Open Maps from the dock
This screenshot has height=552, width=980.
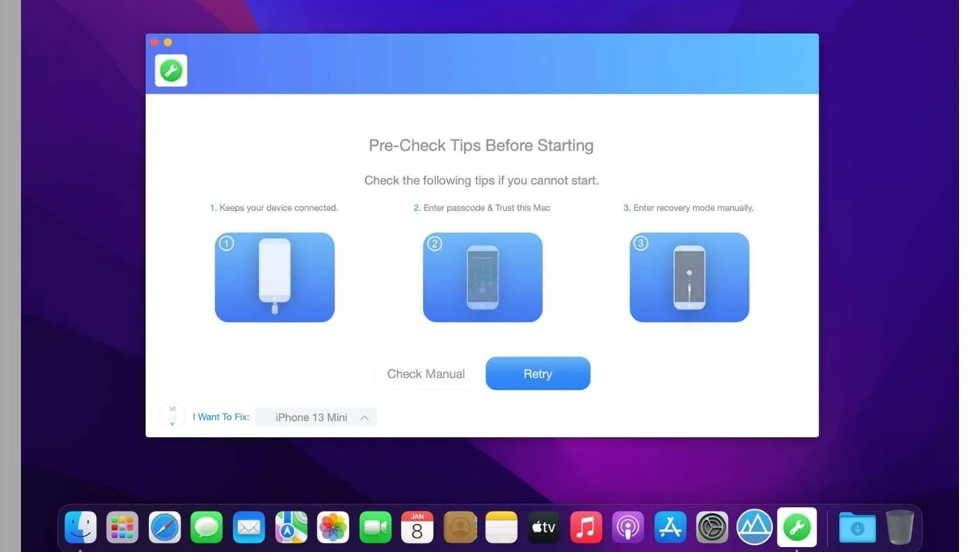(291, 527)
